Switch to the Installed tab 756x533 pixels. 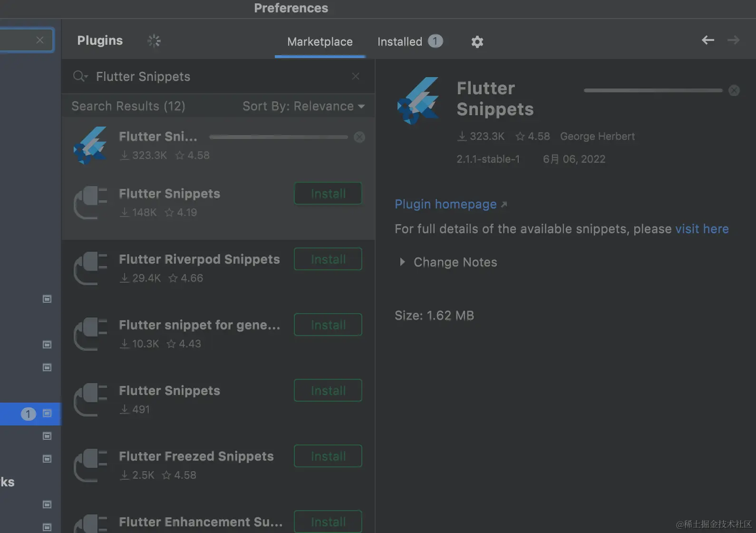(410, 42)
